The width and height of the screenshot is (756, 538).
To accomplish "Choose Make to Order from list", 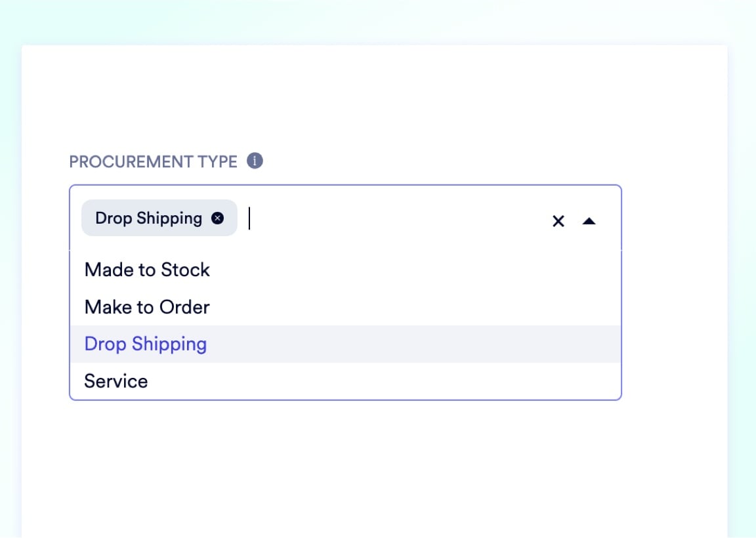I will tap(148, 307).
